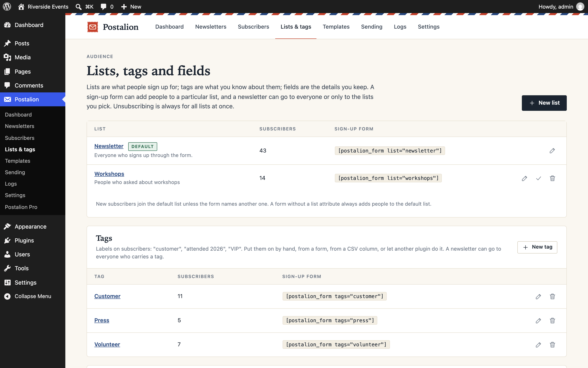This screenshot has width=588, height=368.
Task: Set Workshops as default using checkmark icon
Action: click(x=538, y=178)
